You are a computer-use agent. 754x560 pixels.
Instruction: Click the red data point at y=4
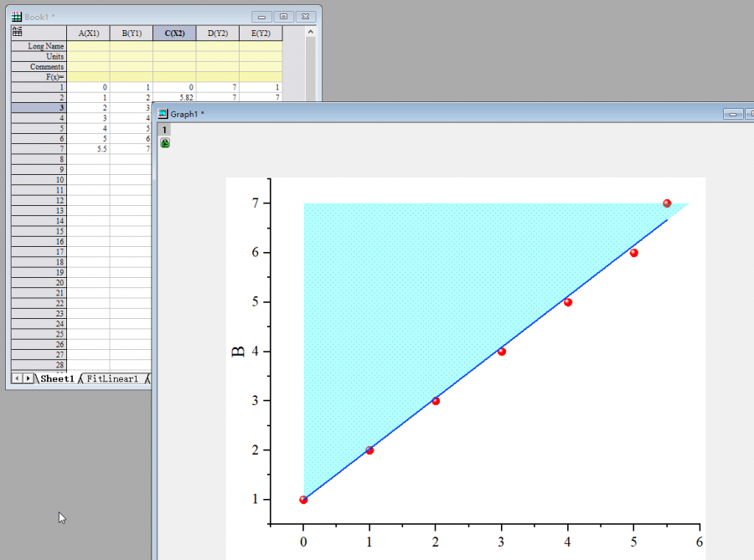tap(502, 352)
